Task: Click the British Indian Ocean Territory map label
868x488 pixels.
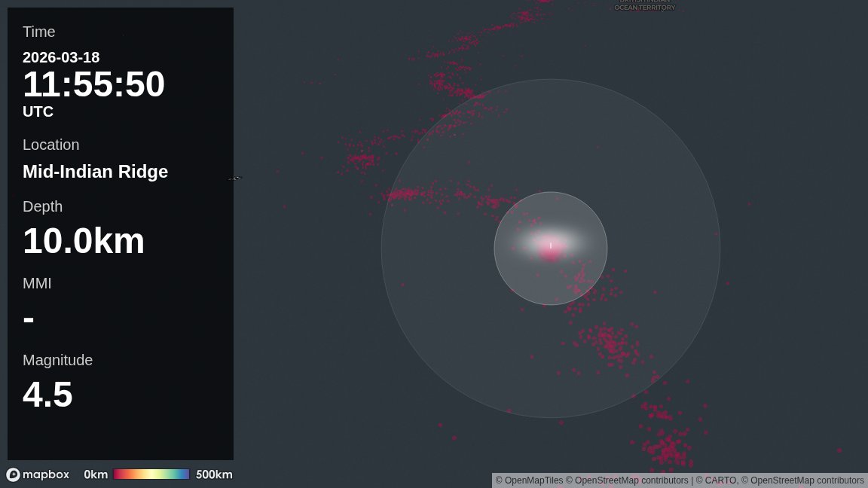Action: coord(644,6)
